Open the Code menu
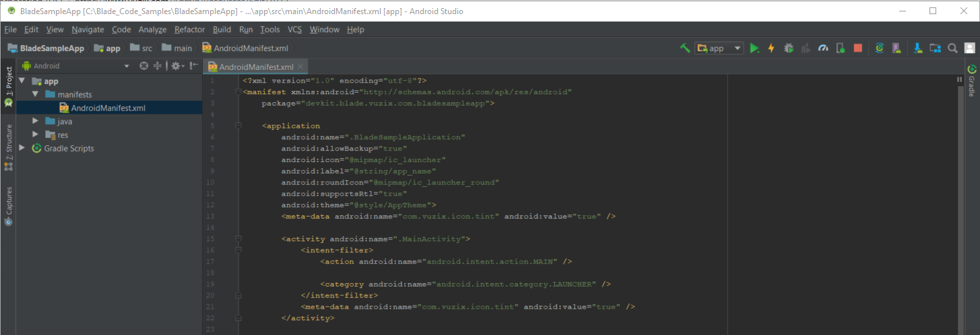Screen dimensions: 980x335 coord(121,30)
